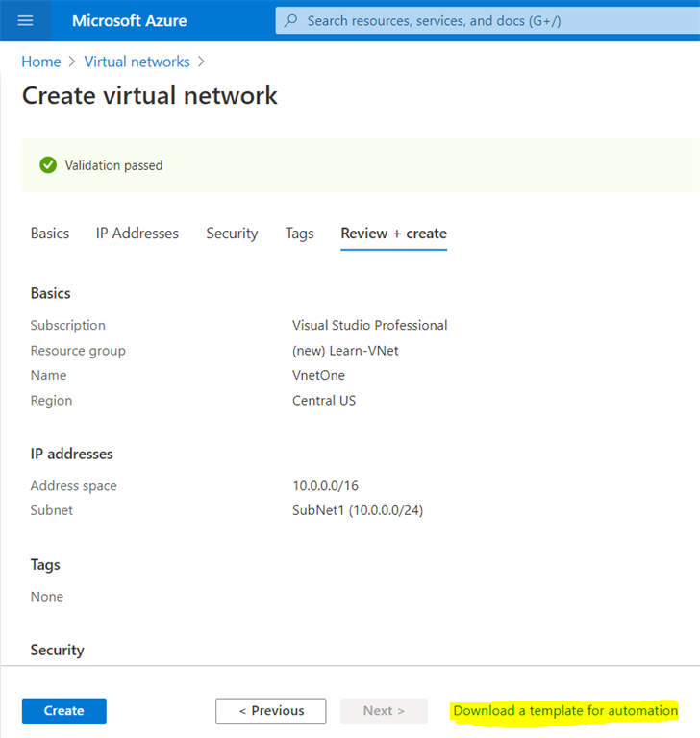This screenshot has height=738, width=700.
Task: Focus the Search resources, services, and docs box
Action: [x=487, y=21]
